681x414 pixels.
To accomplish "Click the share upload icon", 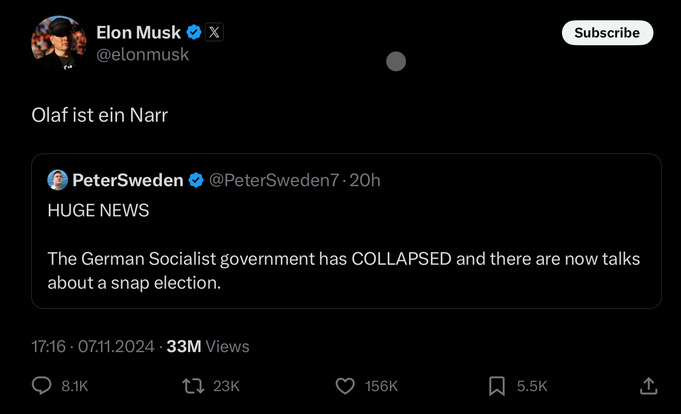I will [648, 385].
